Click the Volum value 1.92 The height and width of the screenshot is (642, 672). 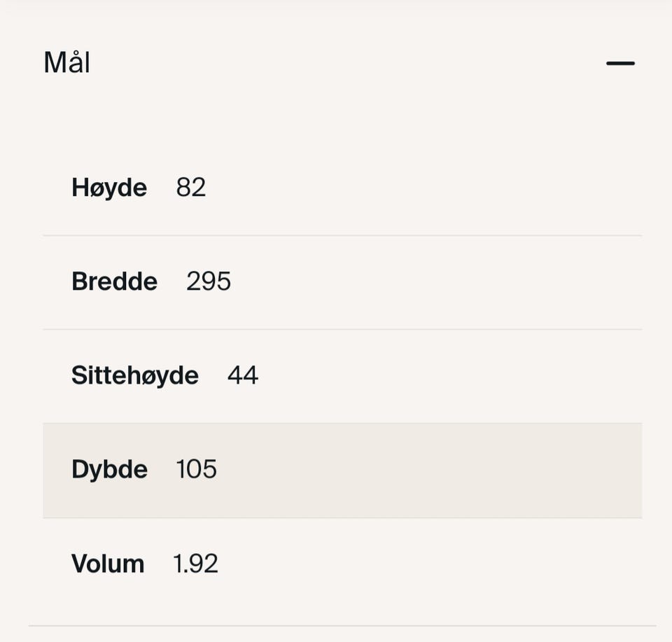point(195,564)
